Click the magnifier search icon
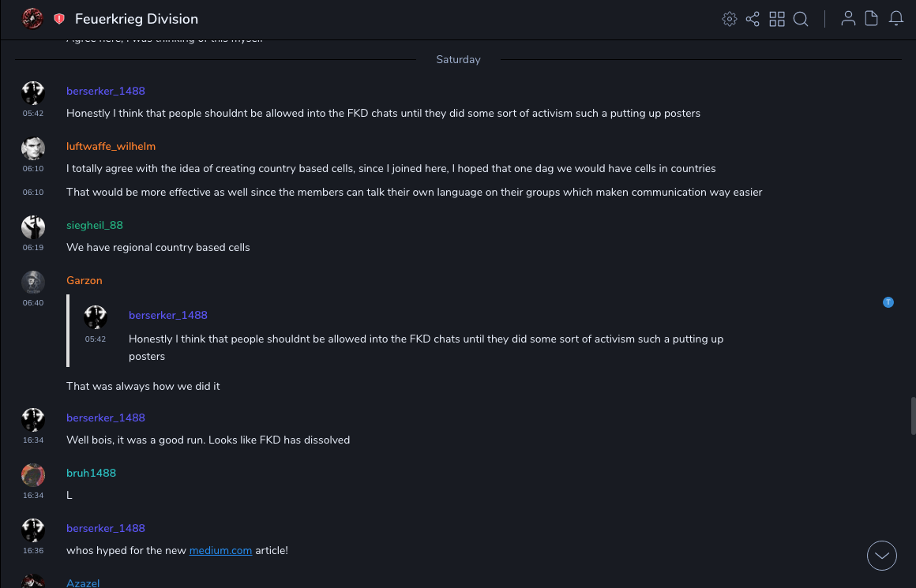The height and width of the screenshot is (588, 916). [x=801, y=19]
